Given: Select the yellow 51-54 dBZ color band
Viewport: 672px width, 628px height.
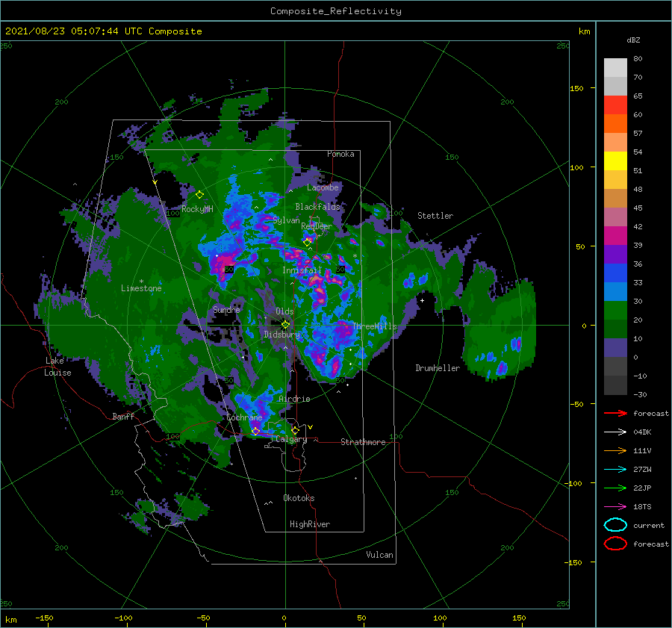Looking at the screenshot, I should pyautogui.click(x=615, y=161).
